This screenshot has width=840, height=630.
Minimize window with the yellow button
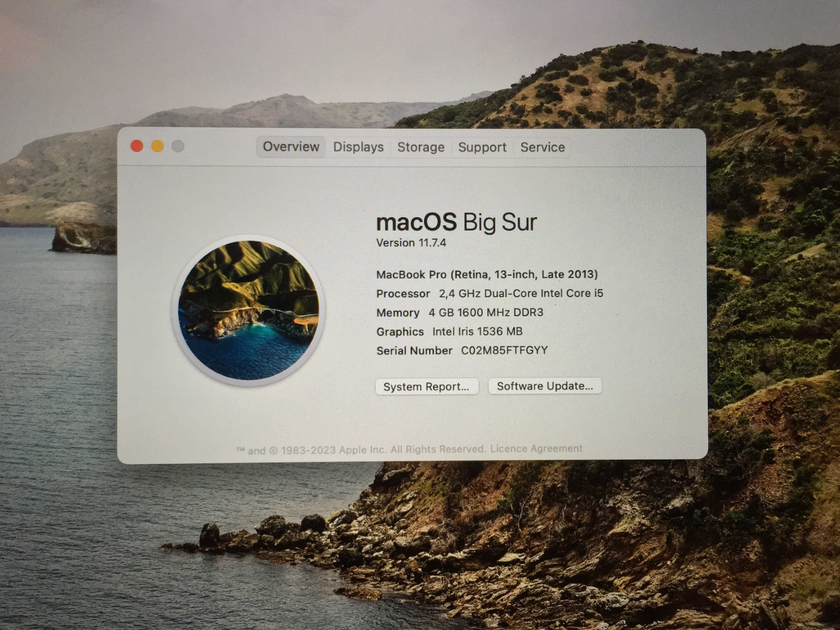point(157,146)
